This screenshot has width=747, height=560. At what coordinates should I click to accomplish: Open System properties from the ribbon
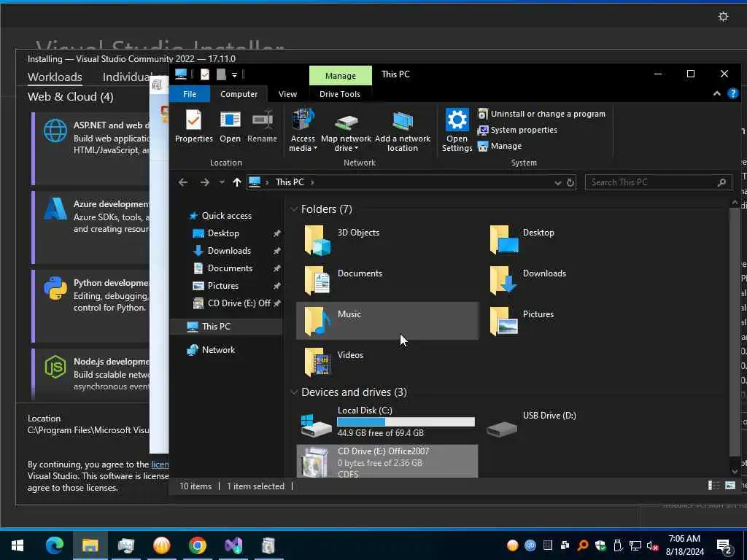coord(517,130)
